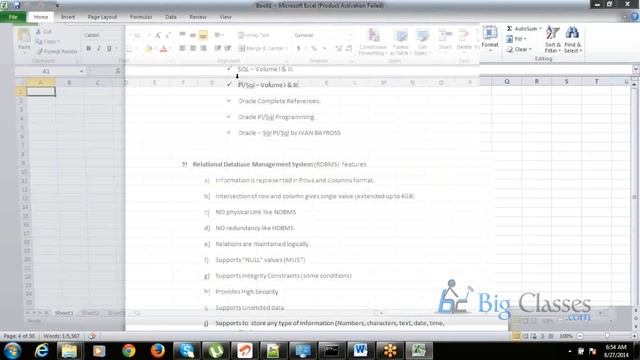
Task: Click the Excel Help question mark icon
Action: 635,17
